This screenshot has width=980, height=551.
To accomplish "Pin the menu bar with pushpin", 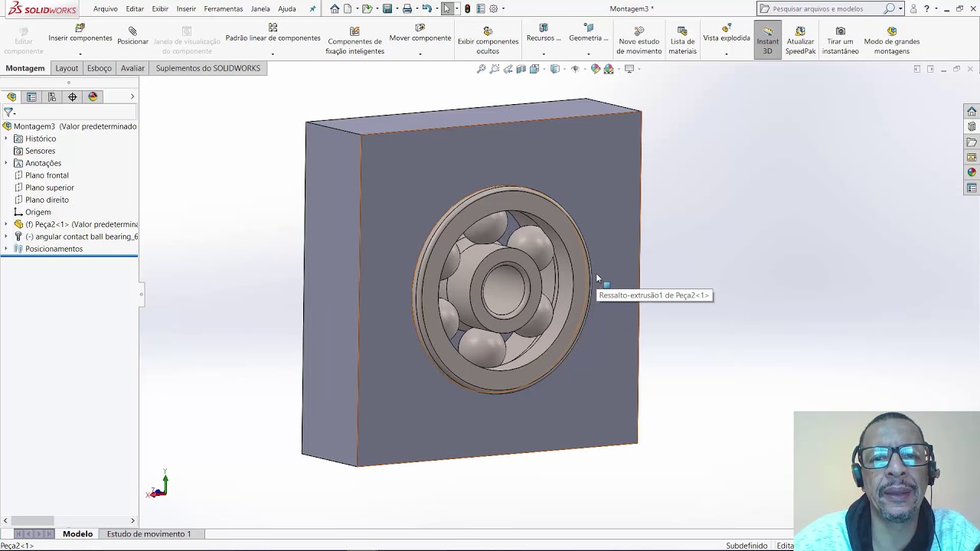I will click(x=312, y=8).
